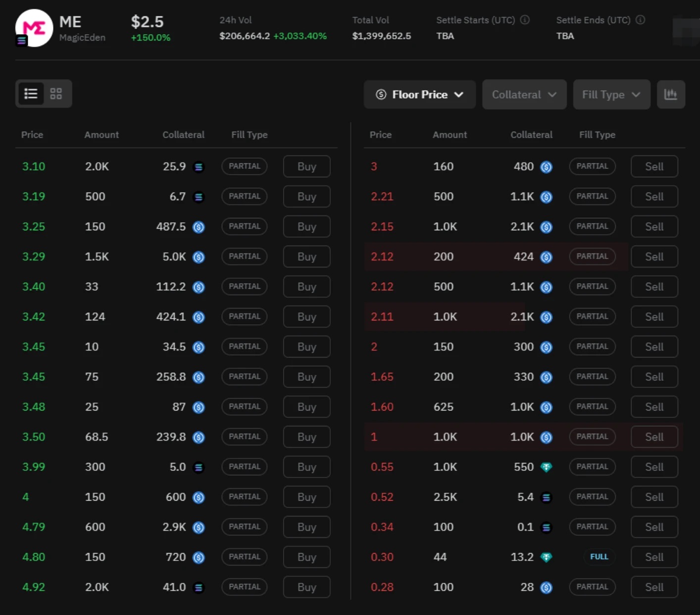Click the chart view icon button

pos(671,94)
